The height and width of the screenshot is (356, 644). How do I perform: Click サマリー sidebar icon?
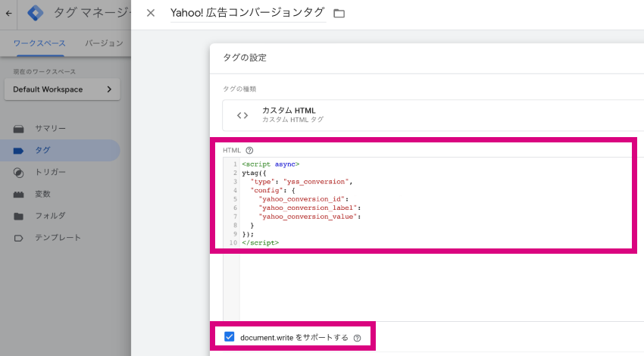pyautogui.click(x=18, y=129)
